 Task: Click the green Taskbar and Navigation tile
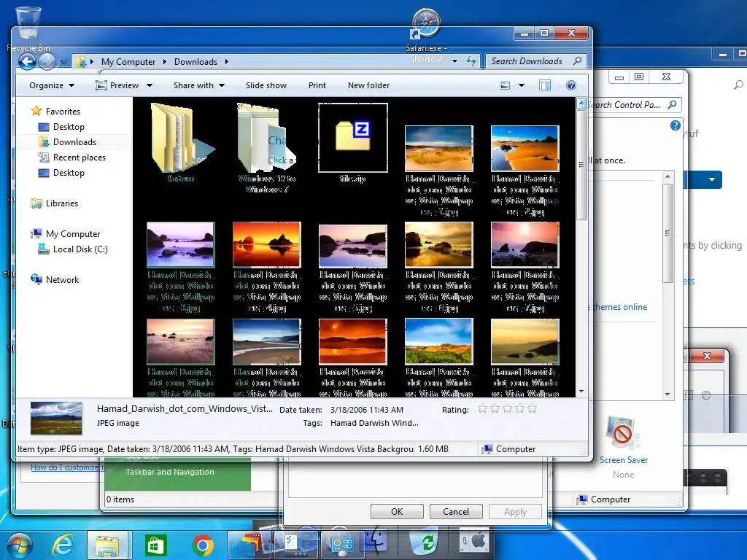pos(178,473)
